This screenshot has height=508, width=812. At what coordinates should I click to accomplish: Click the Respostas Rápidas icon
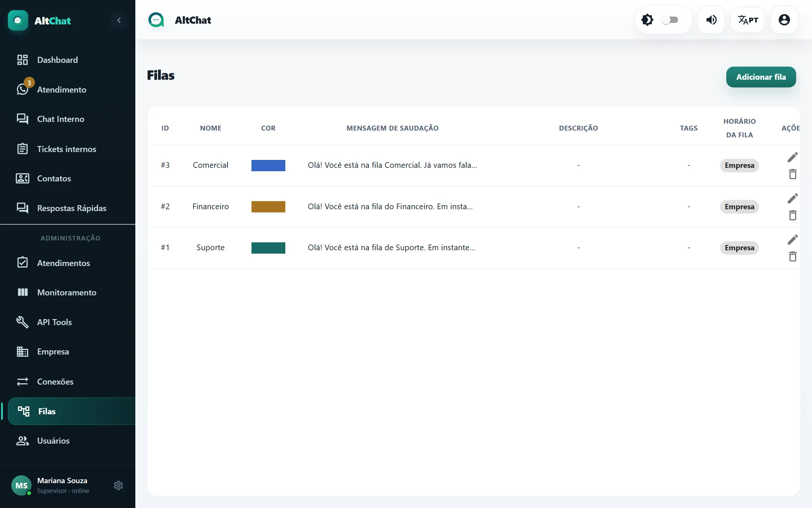pyautogui.click(x=23, y=208)
